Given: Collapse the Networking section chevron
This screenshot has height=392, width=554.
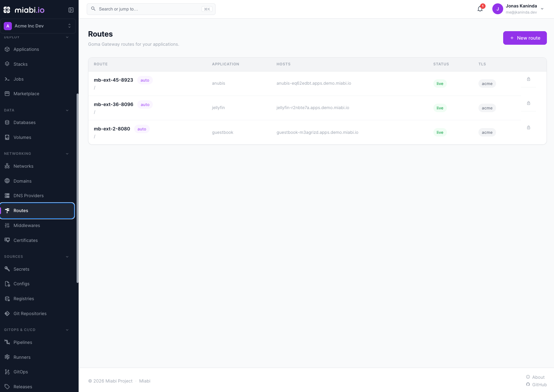Looking at the screenshot, I should point(67,153).
